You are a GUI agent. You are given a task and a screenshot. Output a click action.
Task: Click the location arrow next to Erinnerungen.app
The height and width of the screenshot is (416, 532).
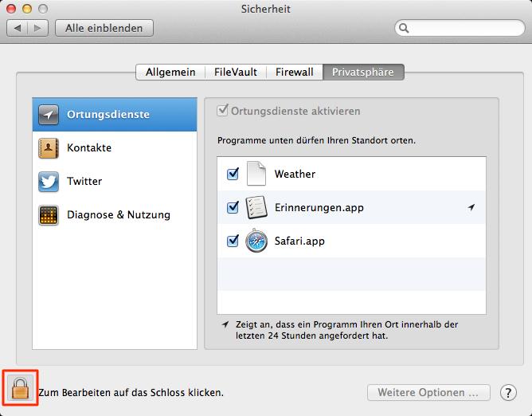[x=471, y=207]
